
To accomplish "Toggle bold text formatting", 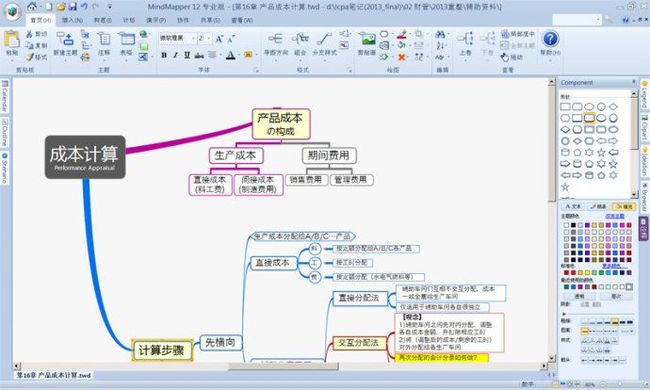I will coord(164,55).
